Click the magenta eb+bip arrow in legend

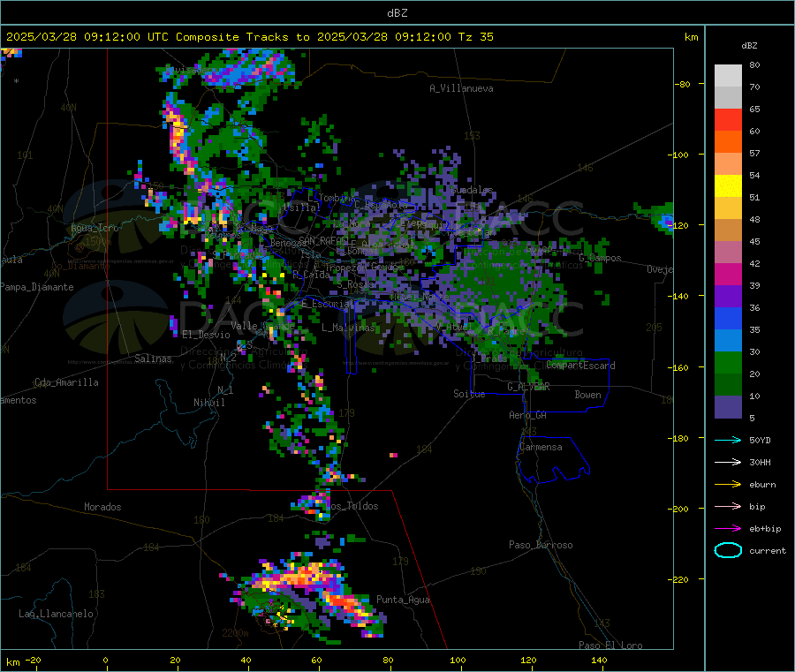point(728,529)
